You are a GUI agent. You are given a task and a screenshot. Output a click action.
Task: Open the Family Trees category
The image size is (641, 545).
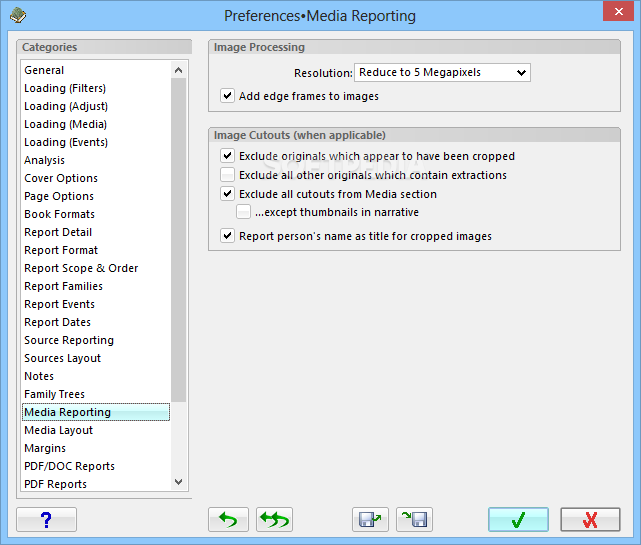pyautogui.click(x=96, y=394)
